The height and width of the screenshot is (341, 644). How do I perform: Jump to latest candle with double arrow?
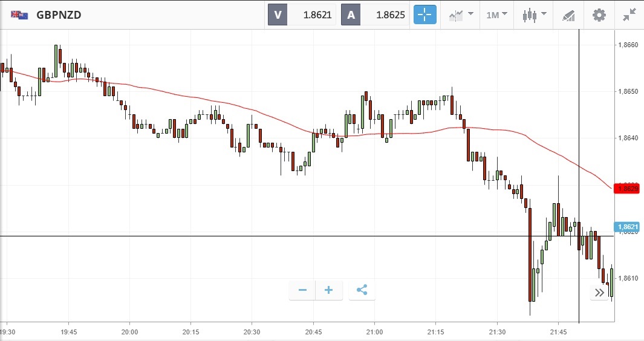point(599,293)
